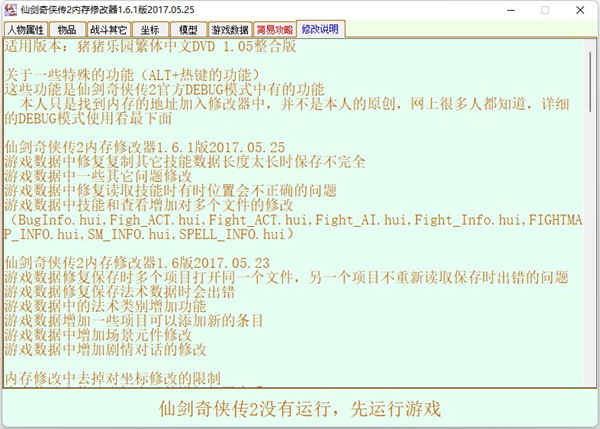Click the line 内存修改中去掉对坐标修改的限制

(112, 379)
